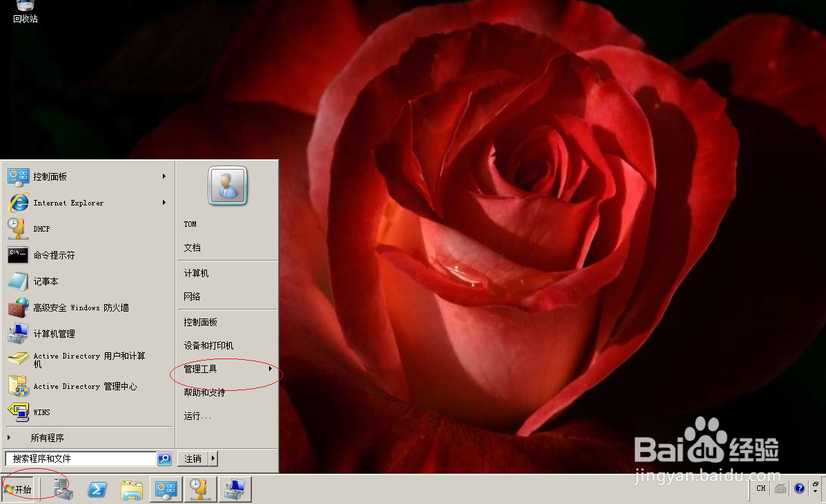Expand the 管理工具 submenu arrow

click(270, 368)
